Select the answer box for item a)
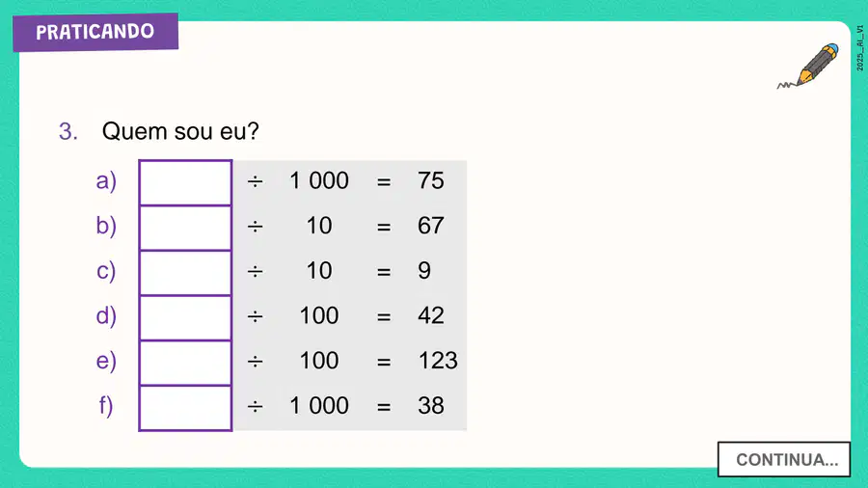 [185, 182]
